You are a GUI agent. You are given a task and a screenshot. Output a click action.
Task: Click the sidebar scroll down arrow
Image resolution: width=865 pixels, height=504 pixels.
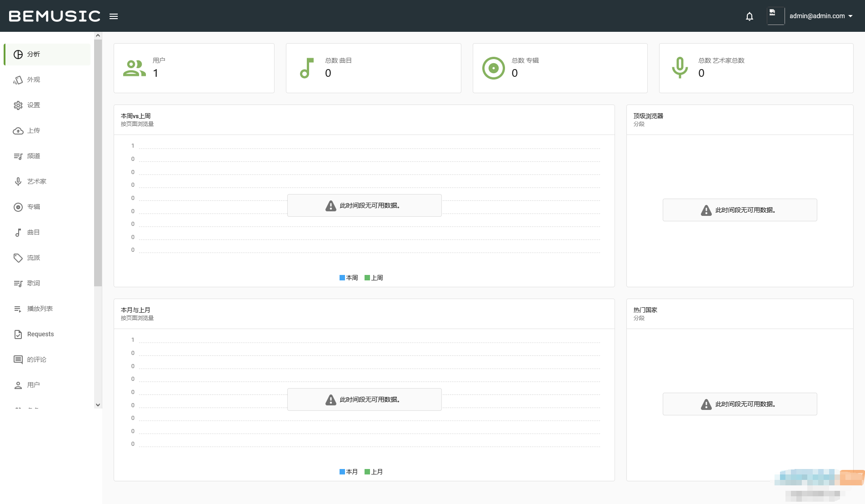[x=98, y=405]
